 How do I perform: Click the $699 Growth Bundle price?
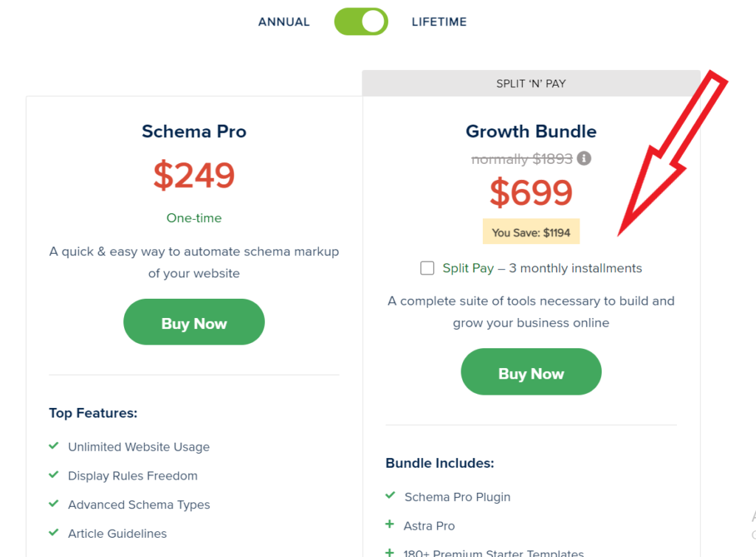(531, 193)
